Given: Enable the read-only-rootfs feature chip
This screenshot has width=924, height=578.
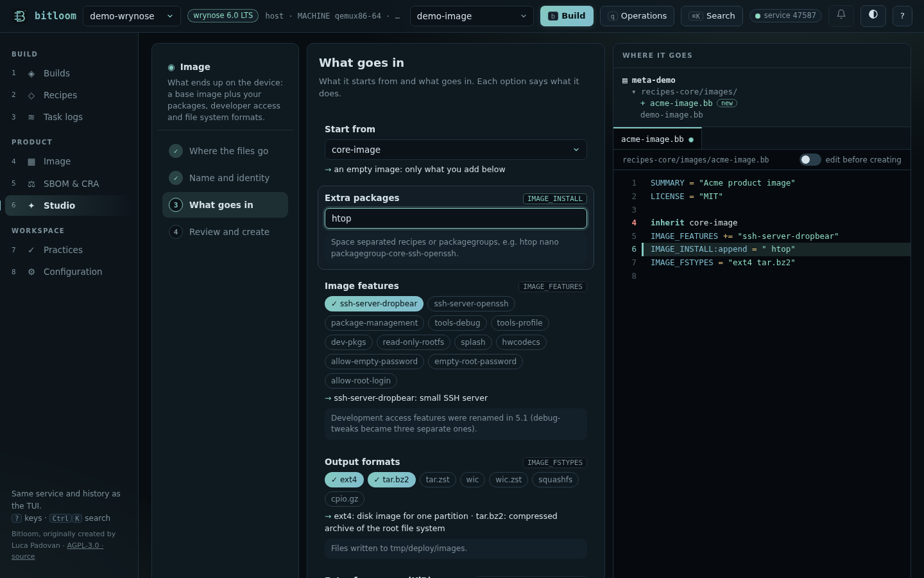Looking at the screenshot, I should 413,342.
